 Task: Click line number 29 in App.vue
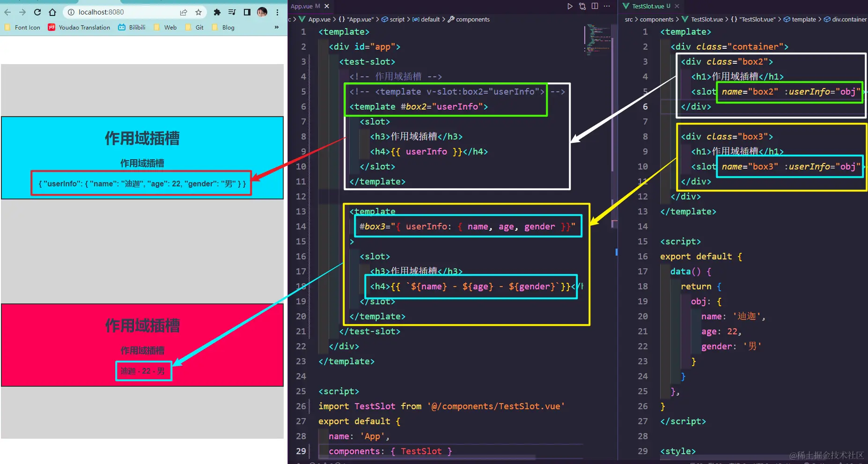pyautogui.click(x=301, y=451)
